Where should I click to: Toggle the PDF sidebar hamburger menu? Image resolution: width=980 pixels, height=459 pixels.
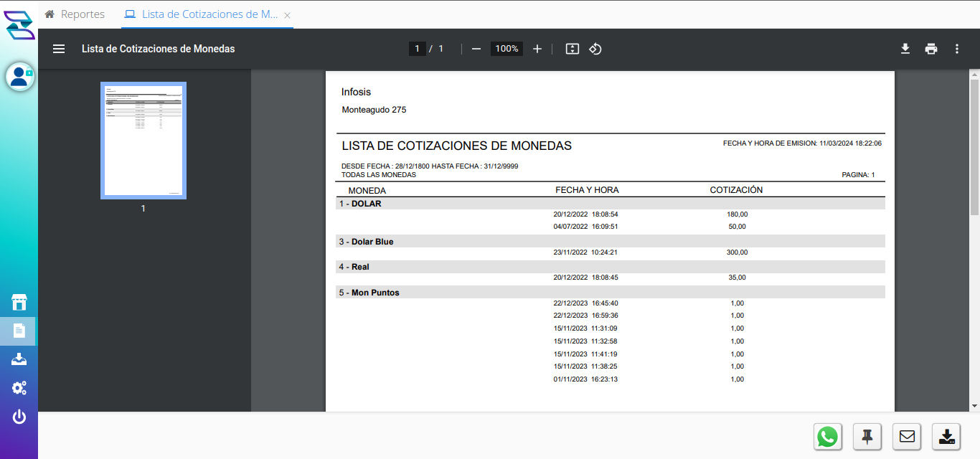point(59,49)
